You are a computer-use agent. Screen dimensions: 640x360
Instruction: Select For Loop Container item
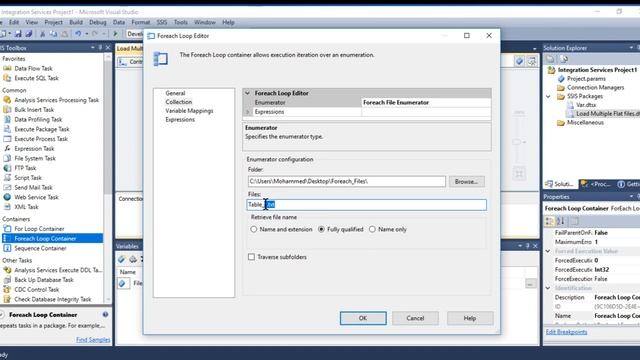(39, 229)
